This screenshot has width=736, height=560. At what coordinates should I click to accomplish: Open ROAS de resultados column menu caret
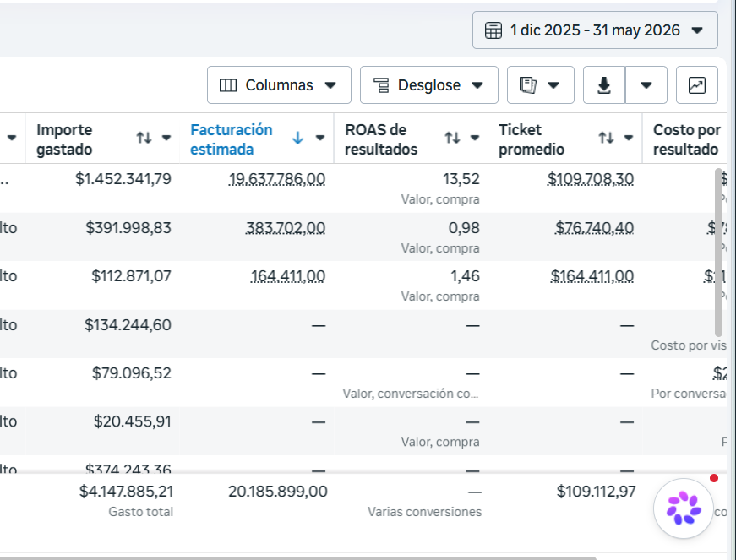click(x=475, y=138)
